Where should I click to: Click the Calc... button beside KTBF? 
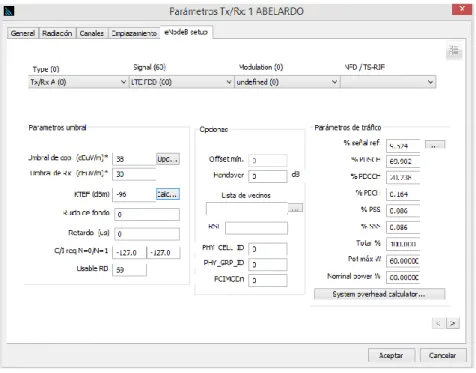click(168, 194)
